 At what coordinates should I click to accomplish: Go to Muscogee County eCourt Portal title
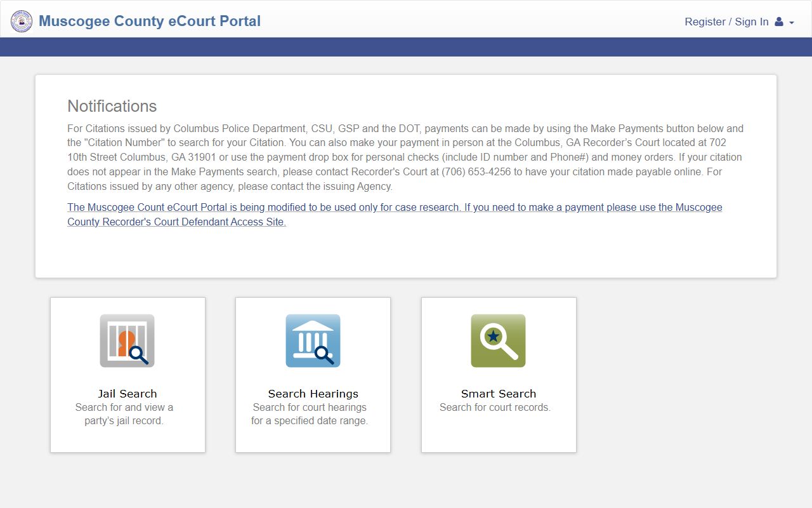(150, 21)
